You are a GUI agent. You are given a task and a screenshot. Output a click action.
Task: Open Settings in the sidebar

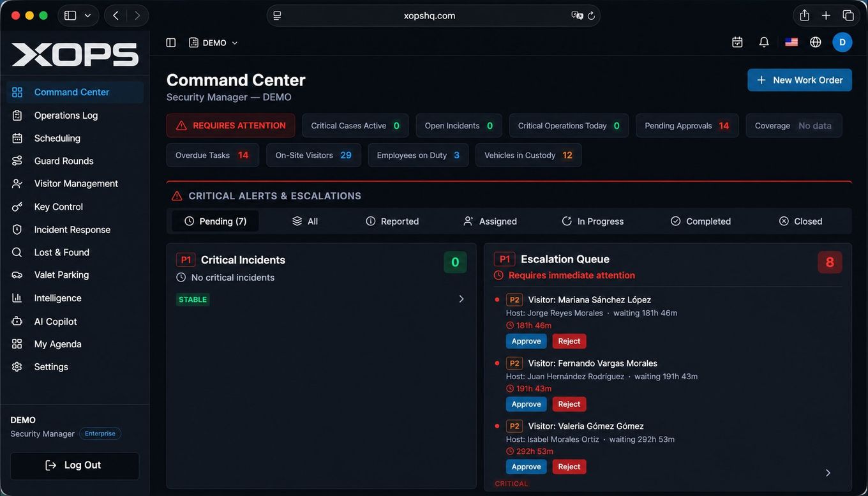point(75,366)
